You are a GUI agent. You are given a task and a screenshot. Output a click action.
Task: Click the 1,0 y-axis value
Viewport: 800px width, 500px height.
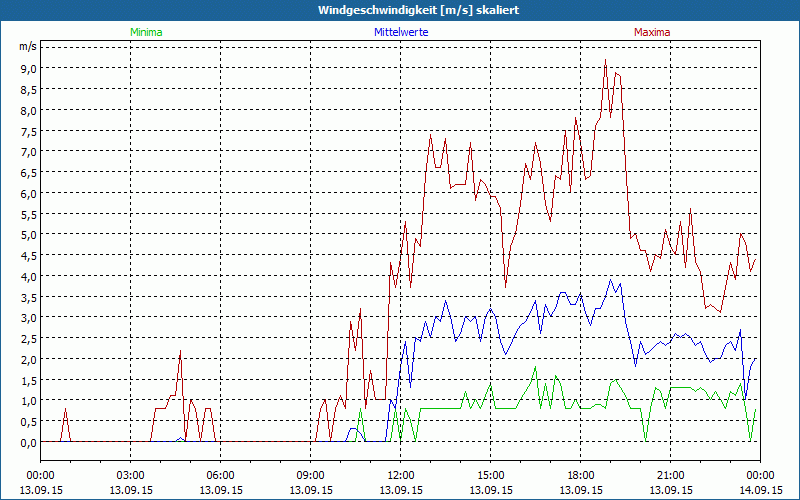pyautogui.click(x=29, y=401)
